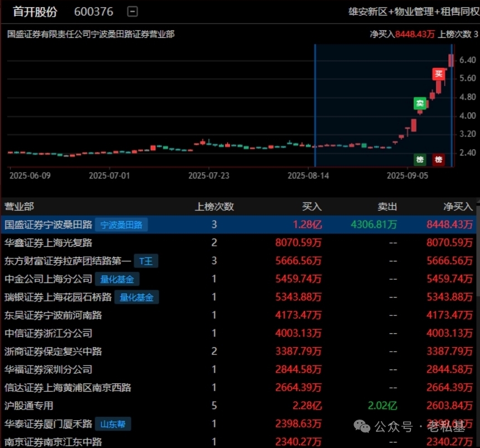The image size is (480, 448).
Task: Click the 宁波桑田路 tag
Action: click(x=121, y=225)
